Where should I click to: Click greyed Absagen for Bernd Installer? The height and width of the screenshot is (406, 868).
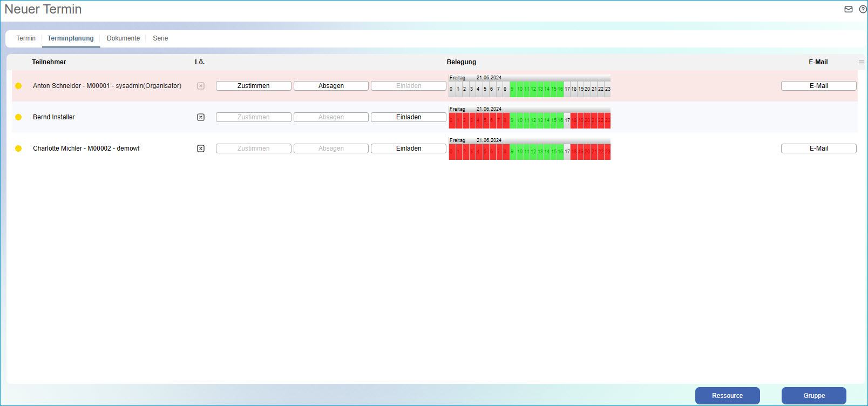point(331,117)
